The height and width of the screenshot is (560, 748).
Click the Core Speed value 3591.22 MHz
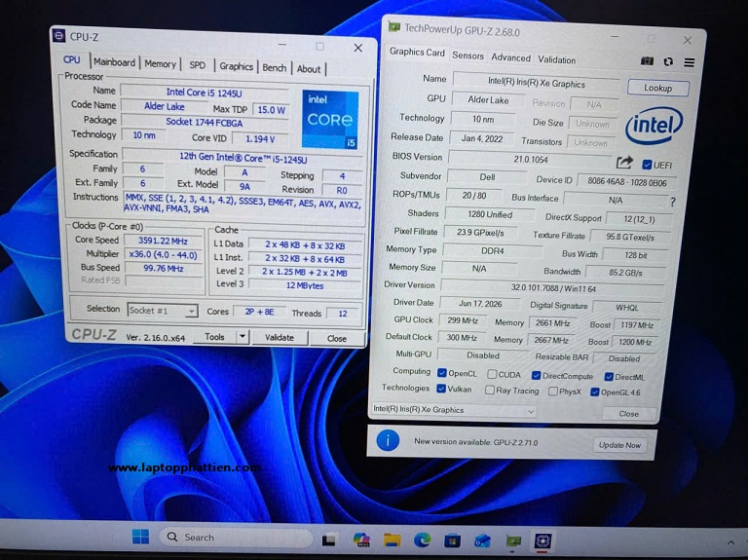(x=163, y=241)
